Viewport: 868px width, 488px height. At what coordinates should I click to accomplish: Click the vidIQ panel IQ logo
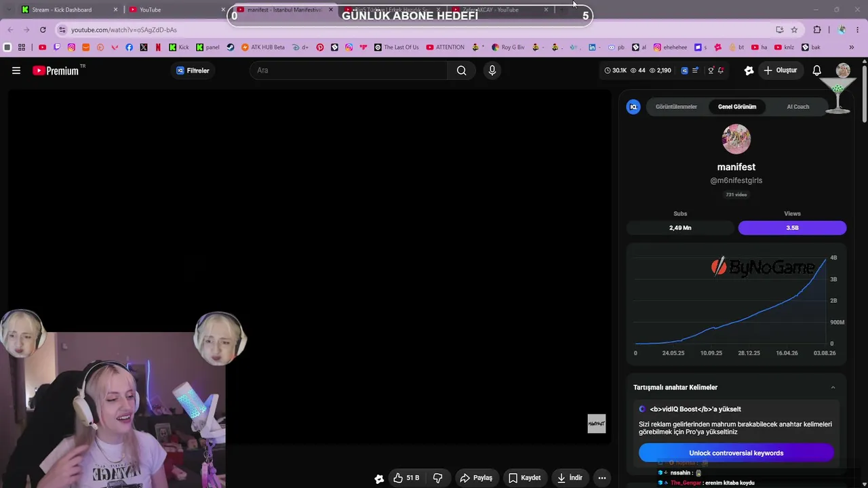tap(633, 107)
